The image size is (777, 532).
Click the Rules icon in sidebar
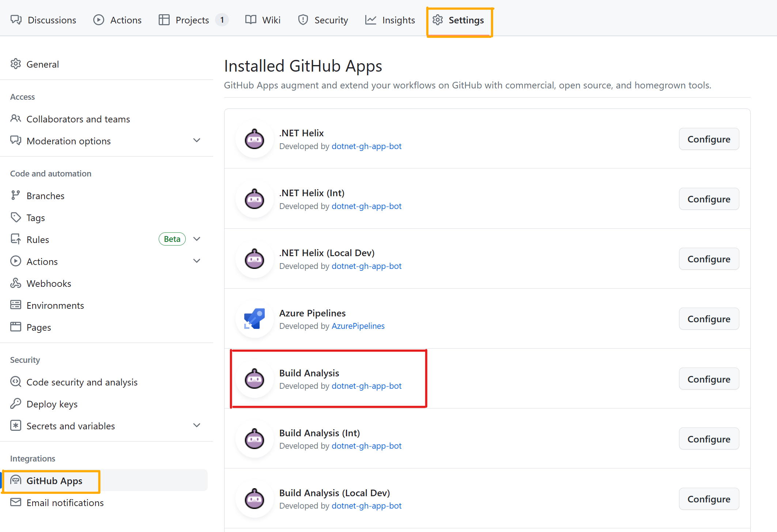pyautogui.click(x=16, y=239)
